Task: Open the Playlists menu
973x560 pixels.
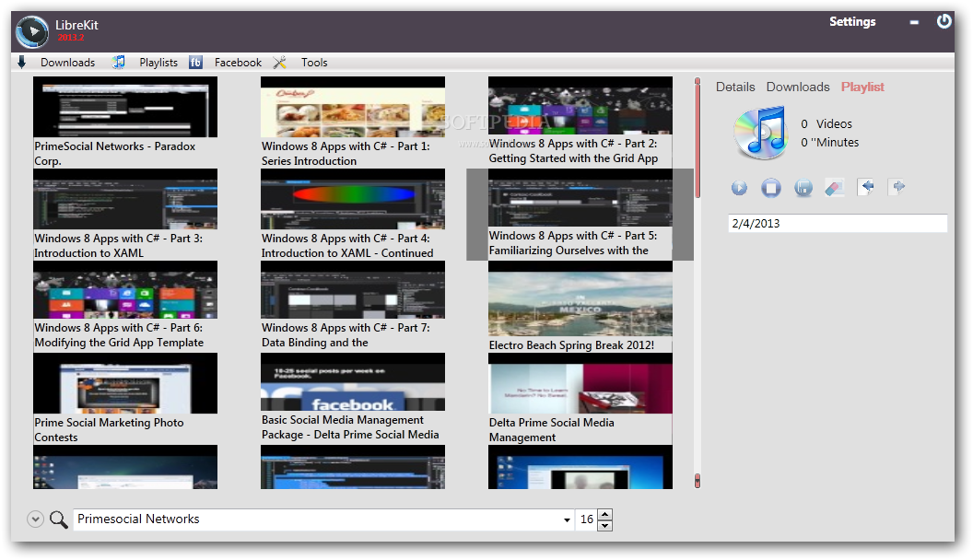Action: pyautogui.click(x=158, y=62)
